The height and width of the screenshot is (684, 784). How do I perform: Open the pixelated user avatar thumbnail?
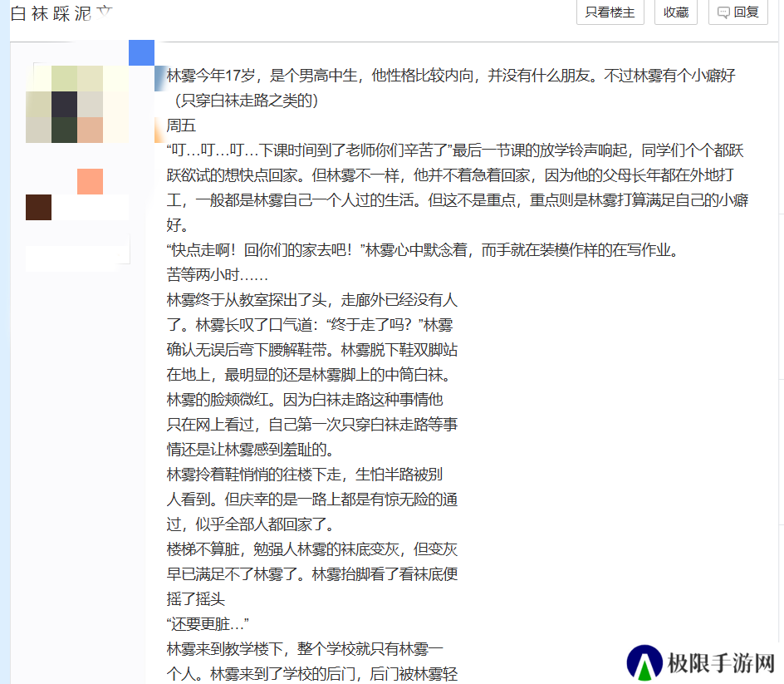[77, 104]
